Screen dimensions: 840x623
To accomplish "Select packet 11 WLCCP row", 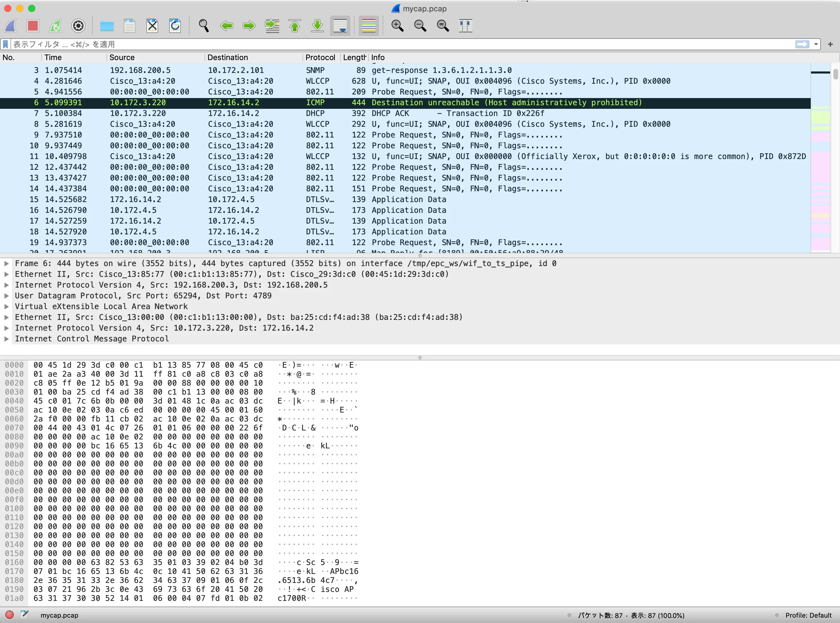I will point(405,157).
